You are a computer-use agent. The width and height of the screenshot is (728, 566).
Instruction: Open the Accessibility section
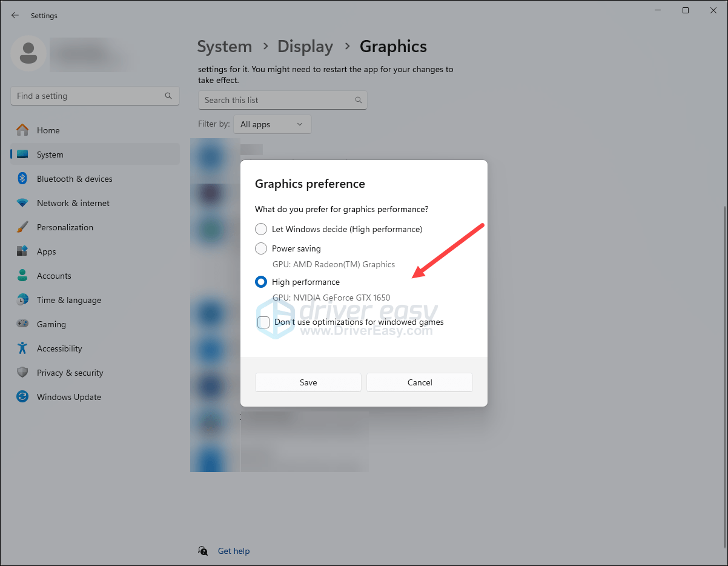(60, 348)
